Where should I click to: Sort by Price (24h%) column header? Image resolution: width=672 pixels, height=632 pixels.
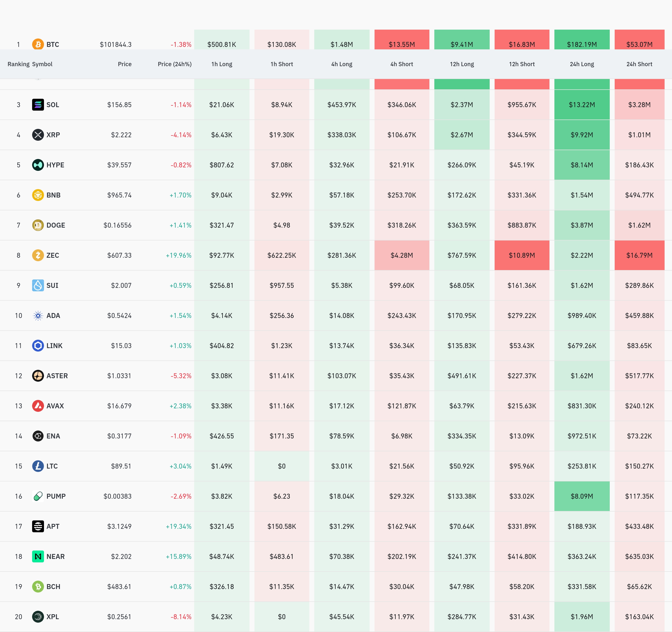point(174,64)
